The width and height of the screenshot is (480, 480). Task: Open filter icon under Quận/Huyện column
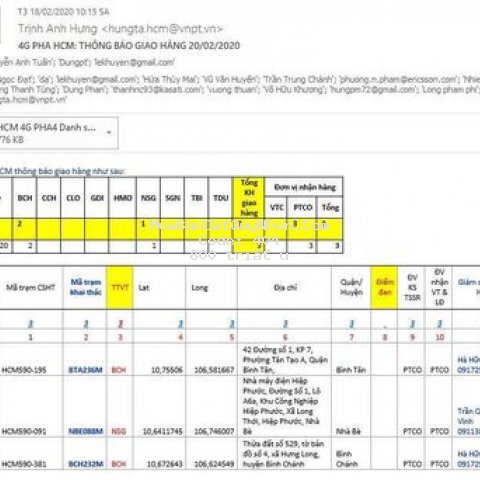(x=351, y=324)
